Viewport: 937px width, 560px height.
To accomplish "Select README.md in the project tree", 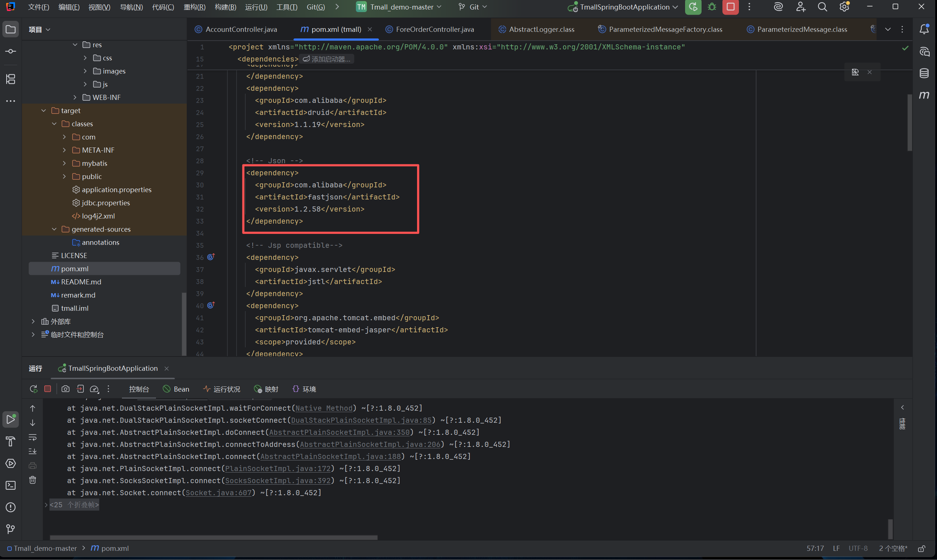I will click(81, 282).
